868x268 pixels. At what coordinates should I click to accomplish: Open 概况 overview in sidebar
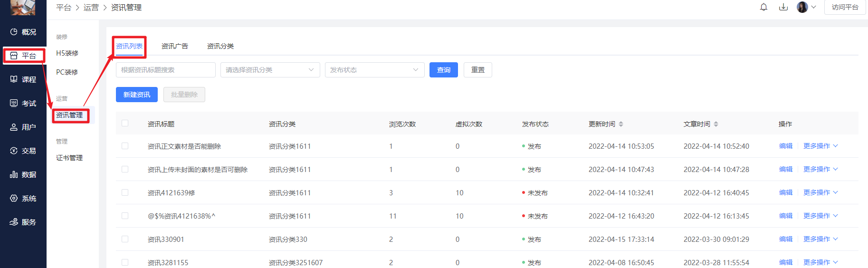tap(23, 32)
